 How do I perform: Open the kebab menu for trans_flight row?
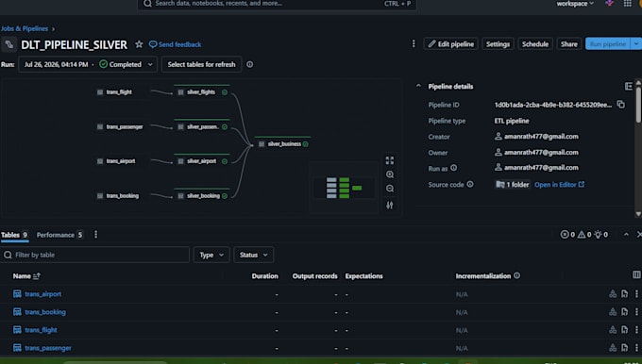click(636, 330)
